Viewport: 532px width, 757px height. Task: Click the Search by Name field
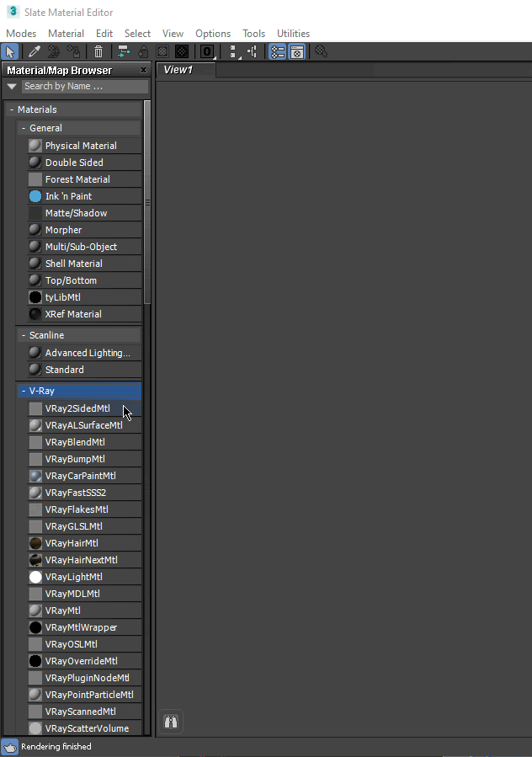(84, 87)
